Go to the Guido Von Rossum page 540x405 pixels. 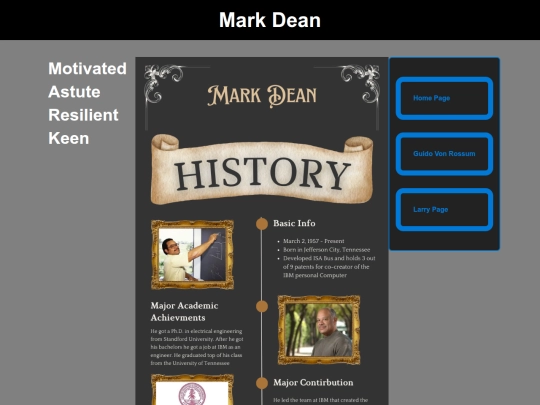pyautogui.click(x=444, y=154)
